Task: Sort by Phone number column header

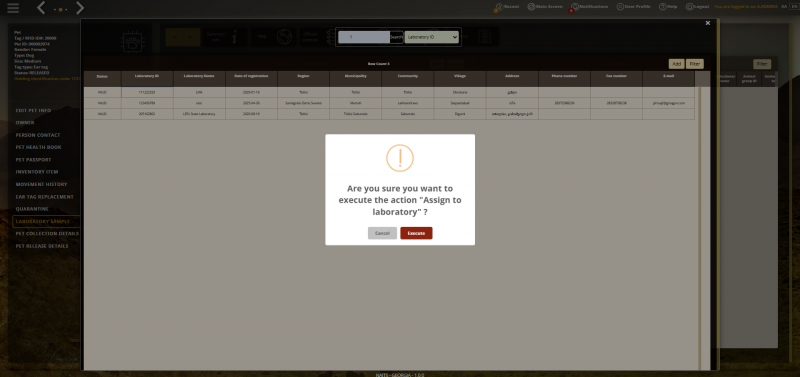Action: (x=564, y=76)
